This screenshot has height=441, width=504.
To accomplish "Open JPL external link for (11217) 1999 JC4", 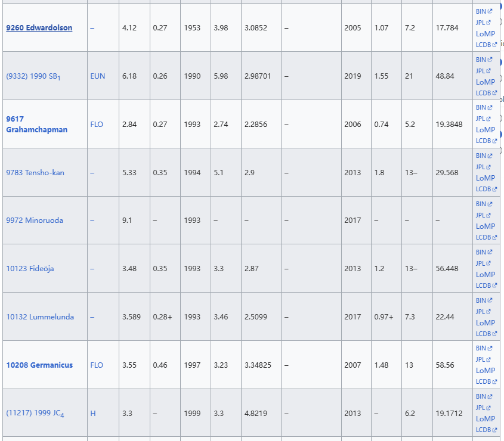I will click(481, 408).
